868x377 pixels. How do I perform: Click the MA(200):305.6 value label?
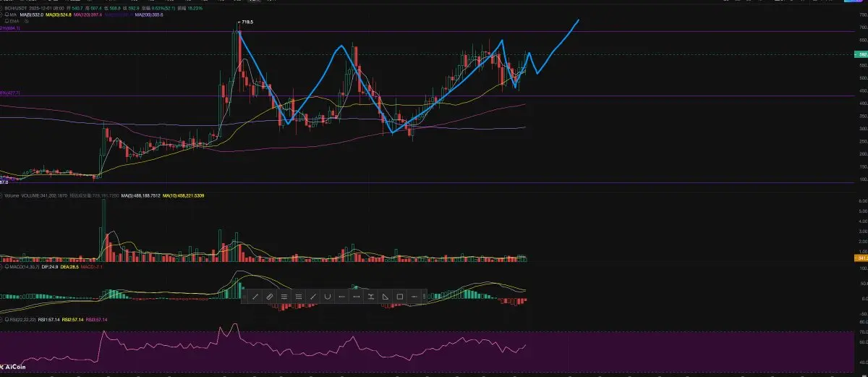click(149, 14)
